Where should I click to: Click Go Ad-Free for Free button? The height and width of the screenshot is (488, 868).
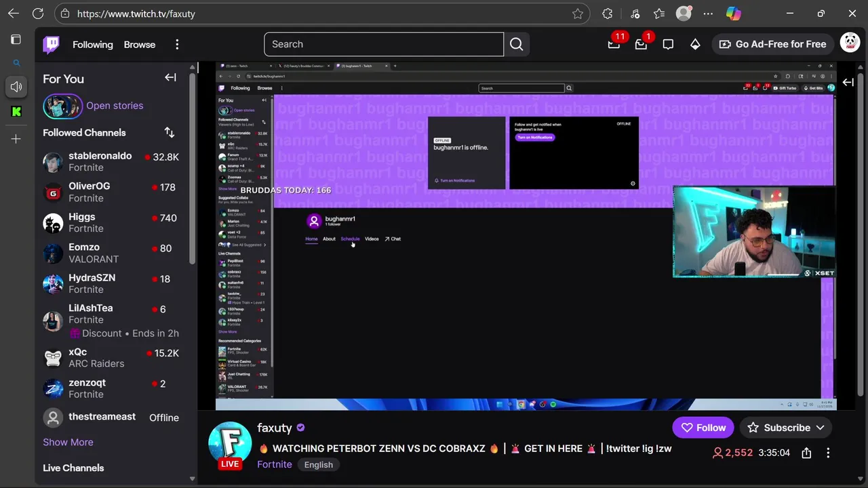pos(773,44)
